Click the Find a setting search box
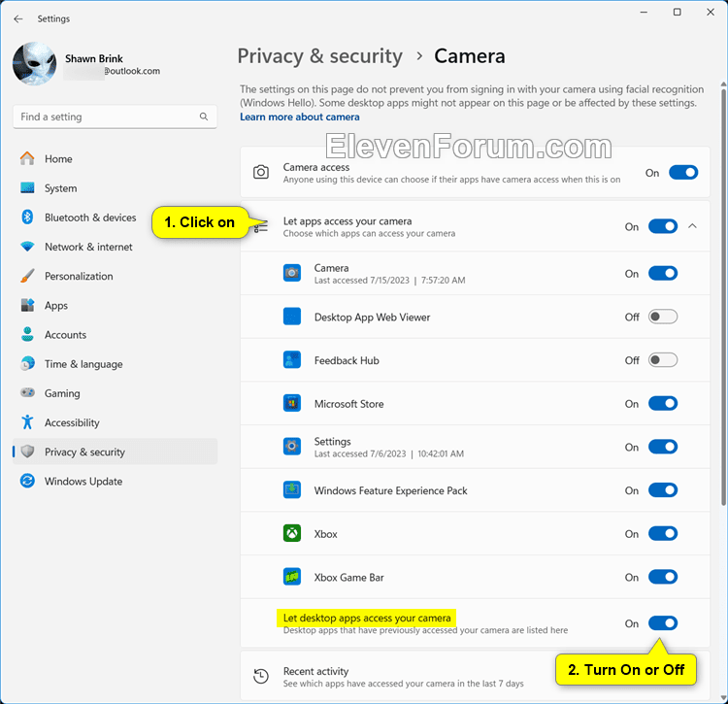The height and width of the screenshot is (704, 728). [x=115, y=117]
